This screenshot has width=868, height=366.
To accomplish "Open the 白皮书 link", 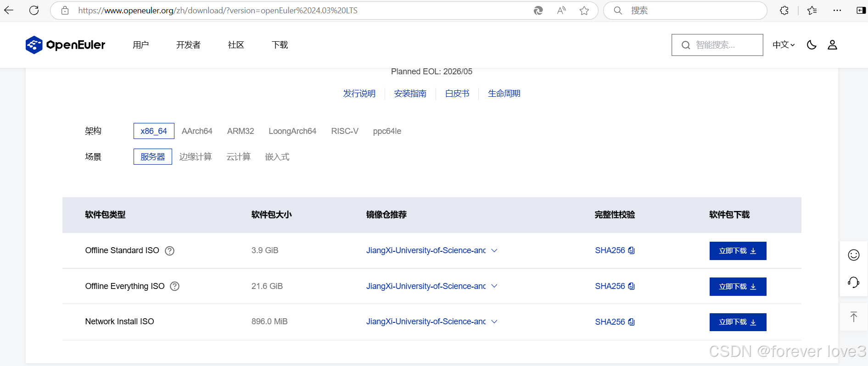I will coord(457,94).
